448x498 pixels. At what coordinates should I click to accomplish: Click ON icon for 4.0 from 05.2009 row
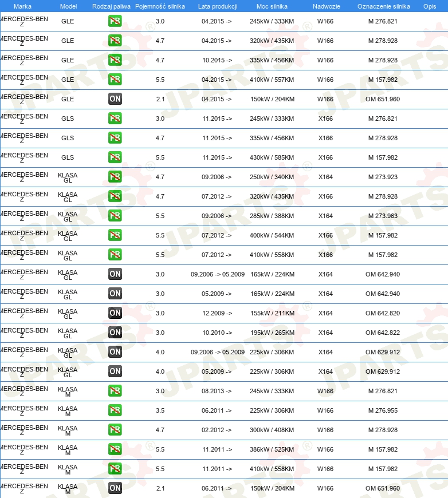tap(115, 371)
